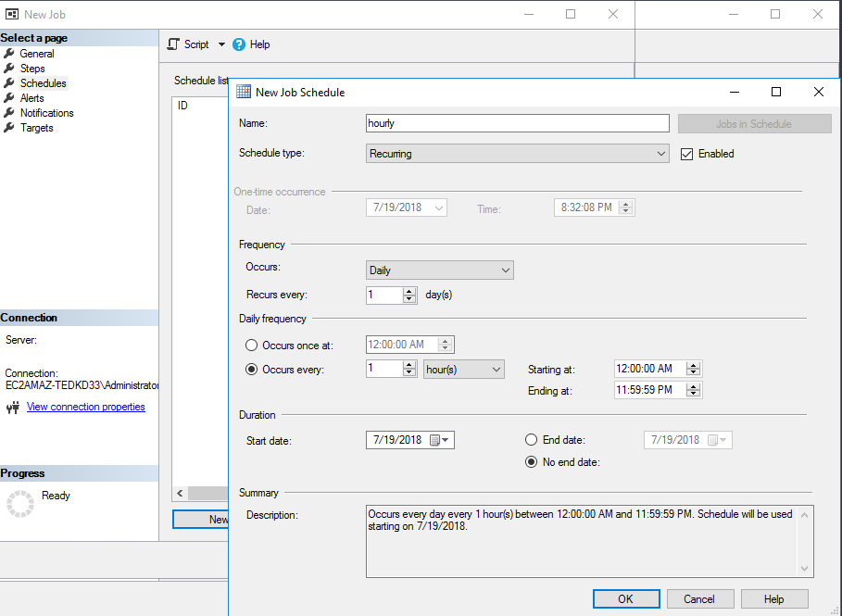Screen dimensions: 842x616
Task: Switch to the Notifications page
Action: pos(46,113)
